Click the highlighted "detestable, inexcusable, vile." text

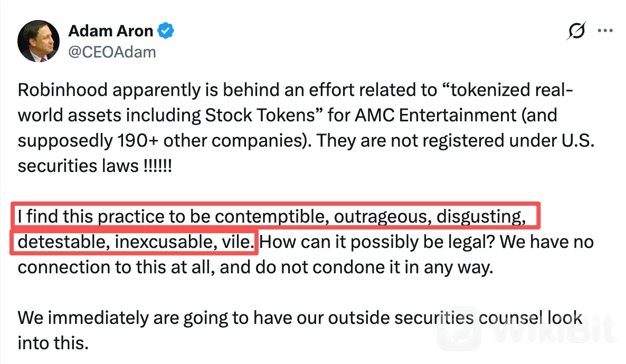click(136, 242)
